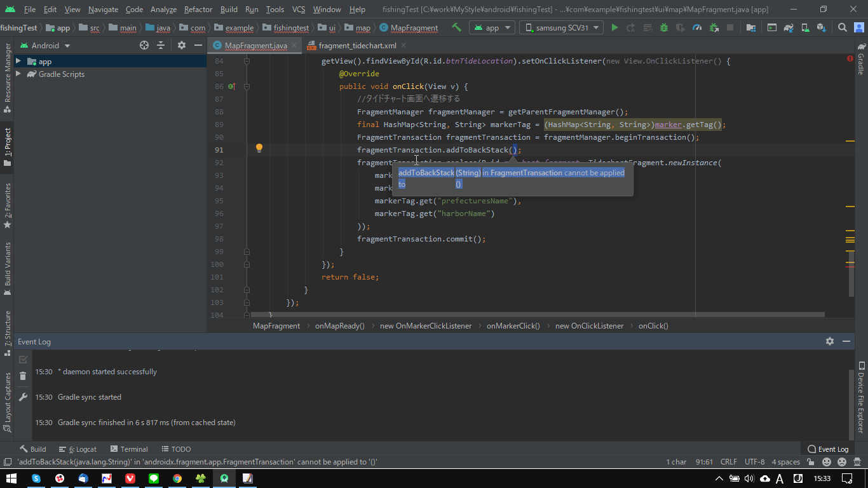868x488 pixels.
Task: Click the Make Project hammer icon
Action: [x=456, y=28]
